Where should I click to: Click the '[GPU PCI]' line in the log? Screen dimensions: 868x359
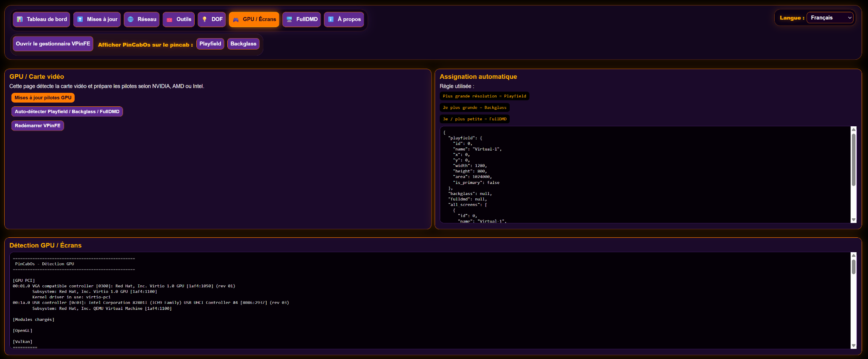(24, 281)
